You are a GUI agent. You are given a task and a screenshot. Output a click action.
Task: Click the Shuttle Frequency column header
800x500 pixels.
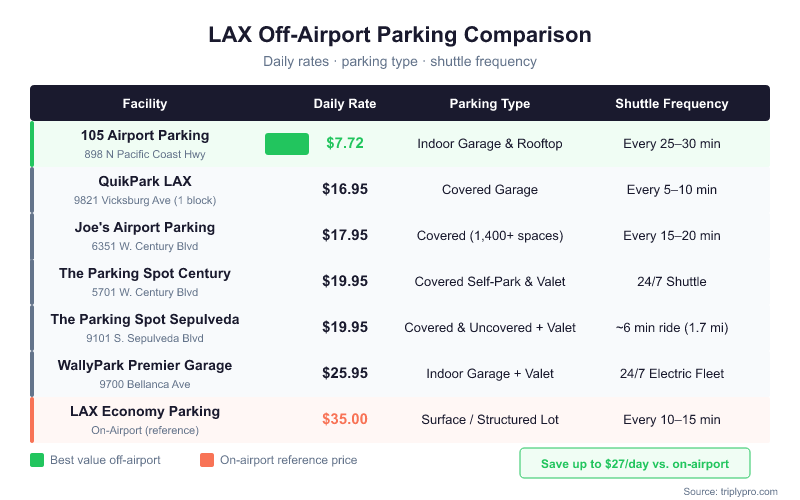[672, 103]
